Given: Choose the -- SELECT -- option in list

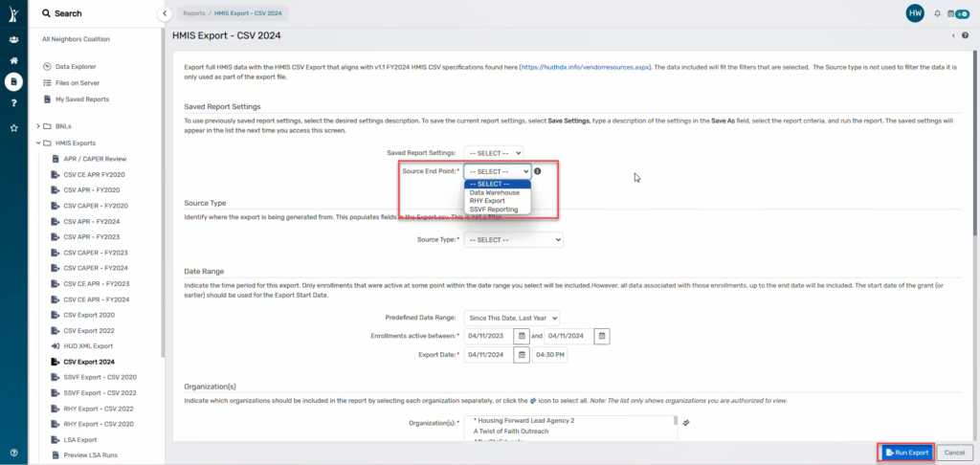Looking at the screenshot, I should (497, 184).
